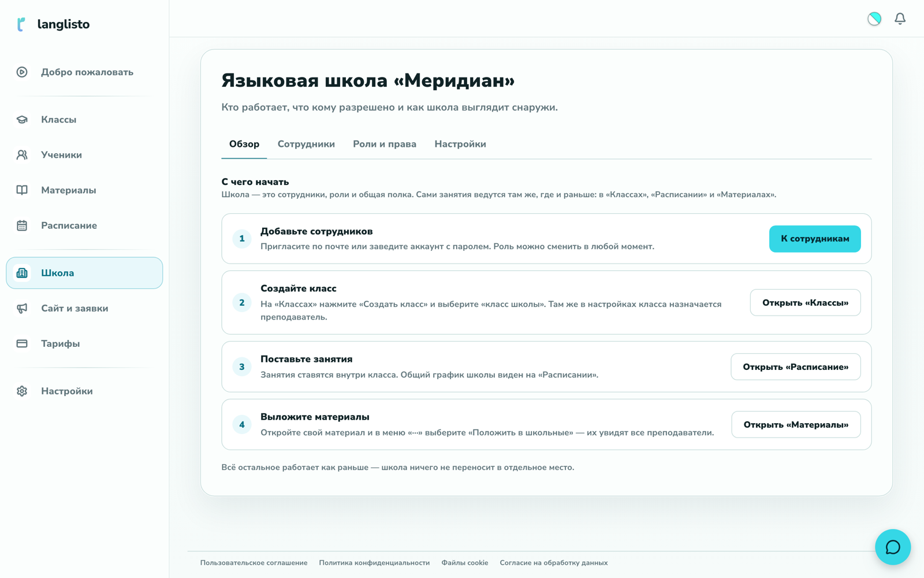924x578 pixels.
Task: Open Сайт и заявки in the sidebar
Action: tap(84, 308)
